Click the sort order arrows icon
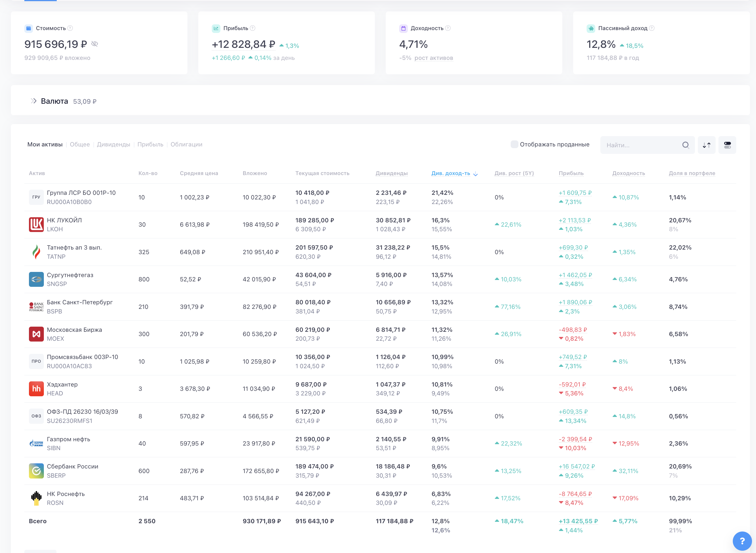The width and height of the screenshot is (756, 553). (x=706, y=145)
